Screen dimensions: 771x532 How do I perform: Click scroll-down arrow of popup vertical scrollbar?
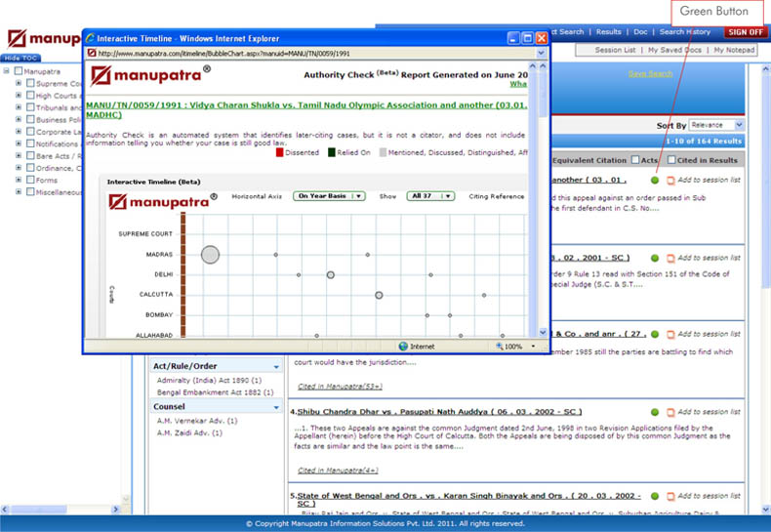coord(543,332)
